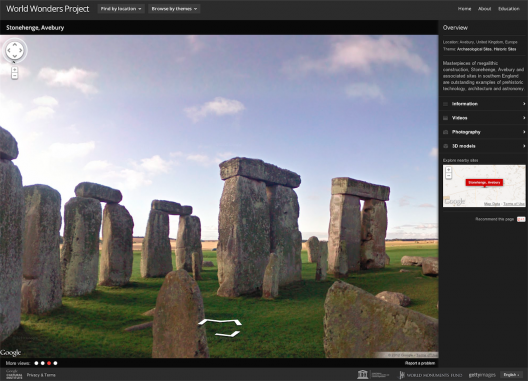Screen dimensions: 528x381
Task: Click the Information section icon
Action: (x=445, y=104)
